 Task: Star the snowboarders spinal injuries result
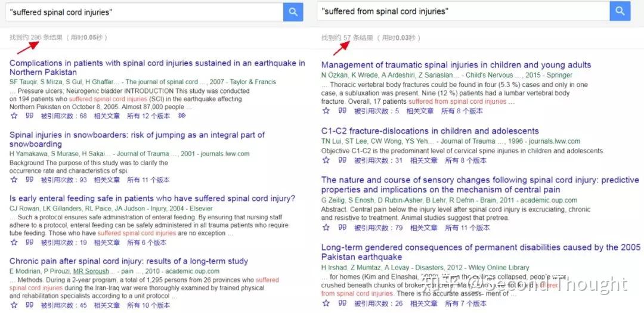14,179
